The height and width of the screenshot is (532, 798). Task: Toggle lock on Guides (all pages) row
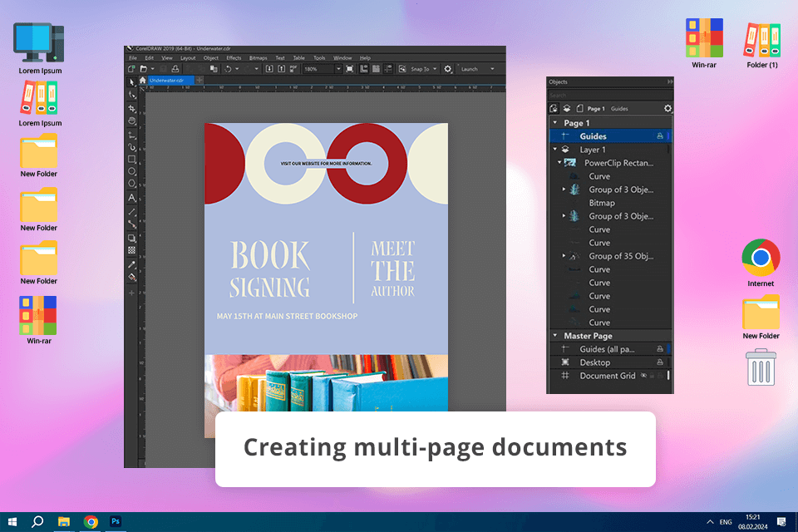[659, 349]
